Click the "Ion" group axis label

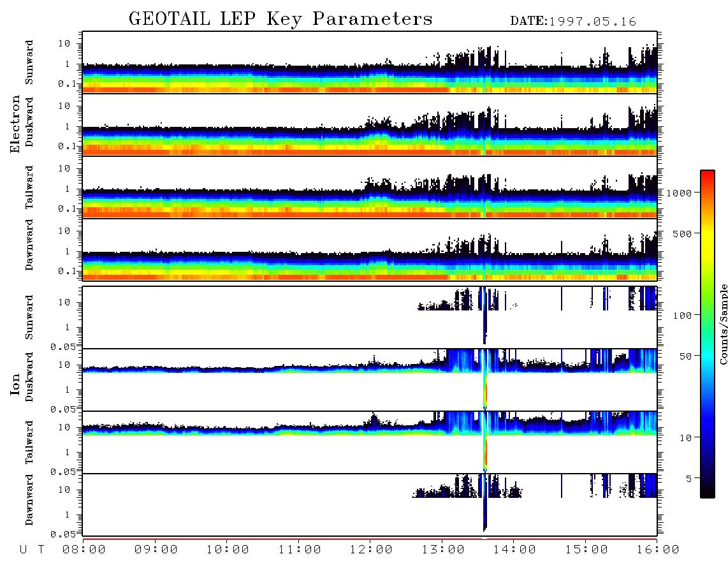point(15,384)
